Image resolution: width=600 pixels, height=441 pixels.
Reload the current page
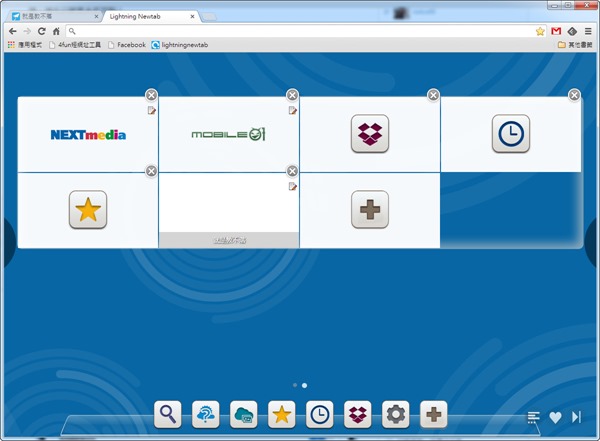pyautogui.click(x=42, y=31)
